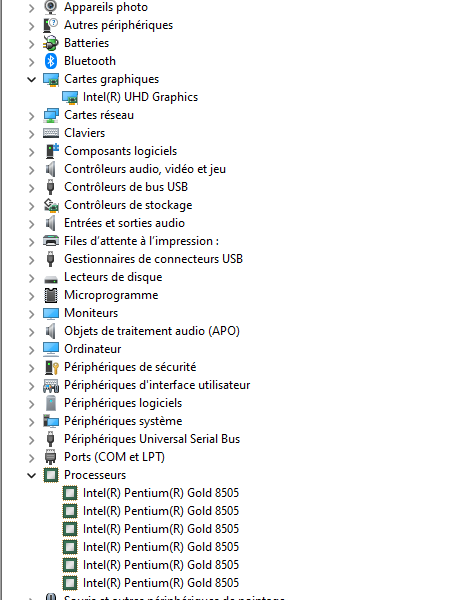Expand the Contrôleurs de bus USB node
The height and width of the screenshot is (600, 455).
31,188
